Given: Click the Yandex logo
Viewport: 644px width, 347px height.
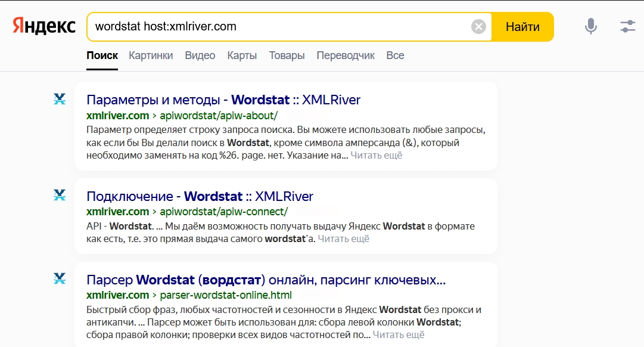Looking at the screenshot, I should pos(44,27).
